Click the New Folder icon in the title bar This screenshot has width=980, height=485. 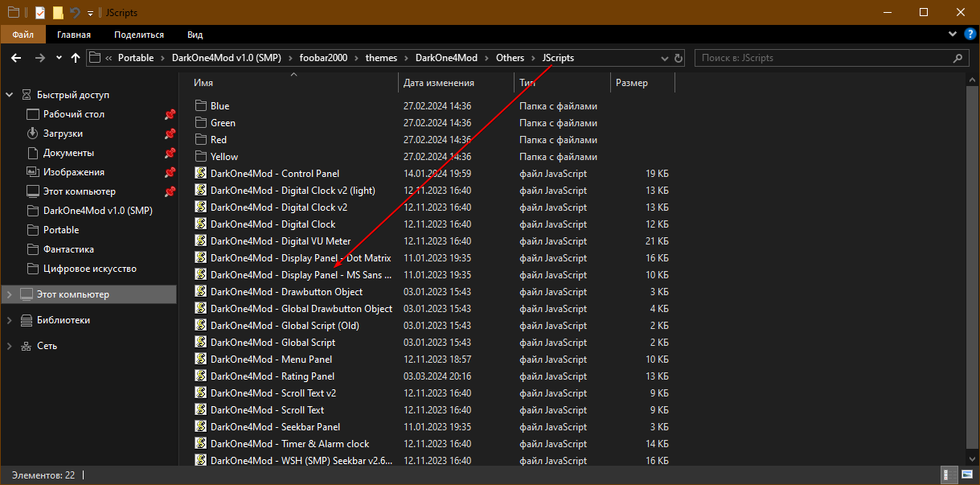click(x=58, y=12)
